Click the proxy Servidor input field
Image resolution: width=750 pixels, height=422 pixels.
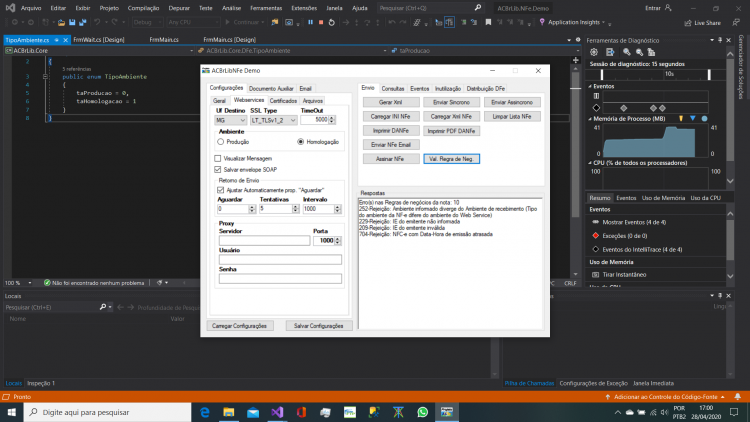[x=264, y=241]
